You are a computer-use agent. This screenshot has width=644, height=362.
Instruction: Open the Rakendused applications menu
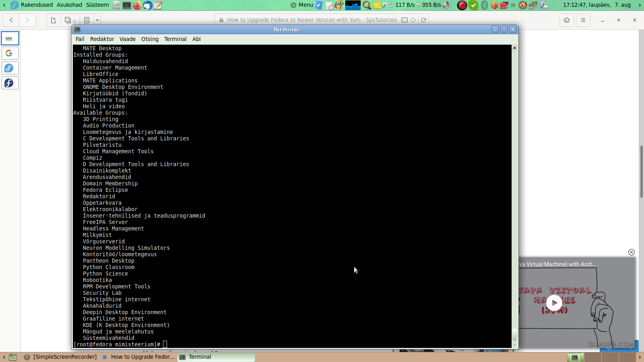[x=37, y=5]
